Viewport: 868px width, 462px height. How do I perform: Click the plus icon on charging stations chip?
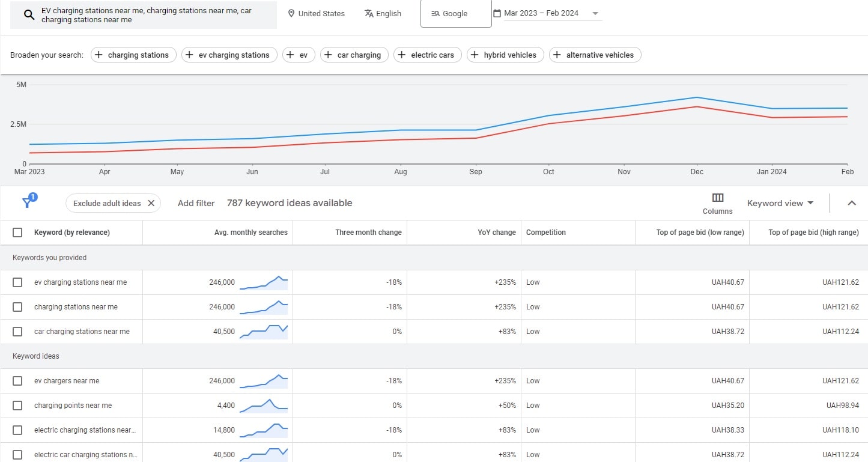(x=99, y=55)
